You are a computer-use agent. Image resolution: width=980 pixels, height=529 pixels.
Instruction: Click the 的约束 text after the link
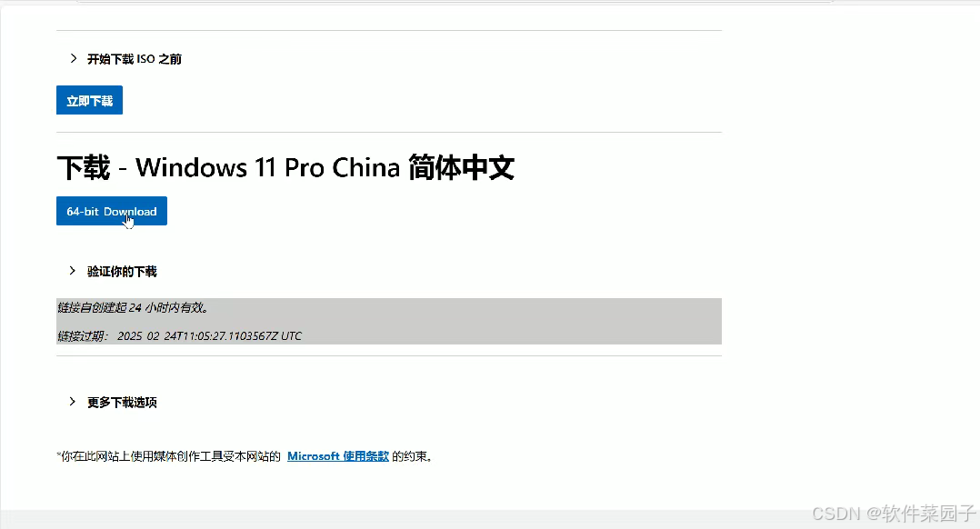[x=412, y=456]
